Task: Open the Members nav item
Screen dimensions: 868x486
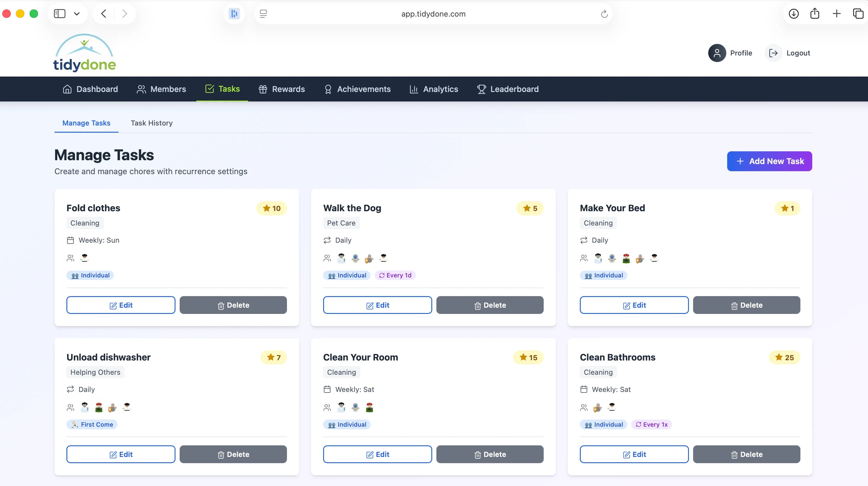Action: click(x=161, y=89)
